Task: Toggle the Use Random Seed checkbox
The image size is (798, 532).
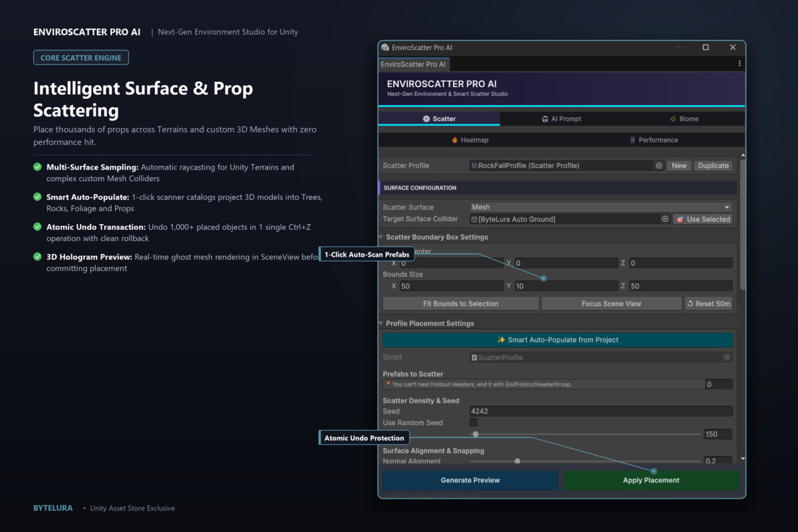Action: (x=473, y=422)
